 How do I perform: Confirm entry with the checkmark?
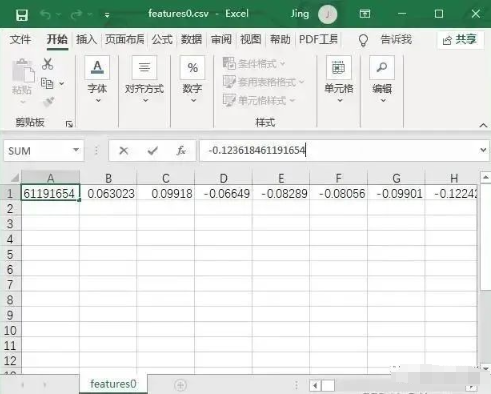[x=153, y=151]
